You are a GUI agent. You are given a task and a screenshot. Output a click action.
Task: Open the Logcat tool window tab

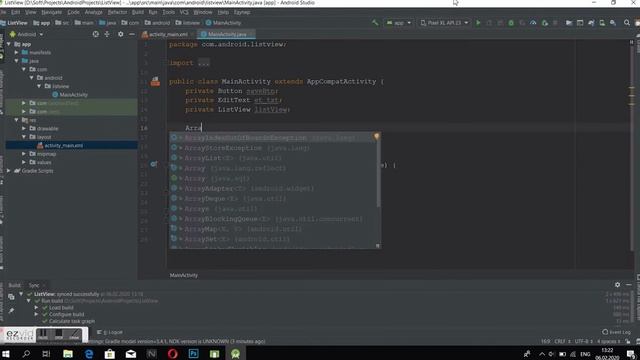point(110,332)
